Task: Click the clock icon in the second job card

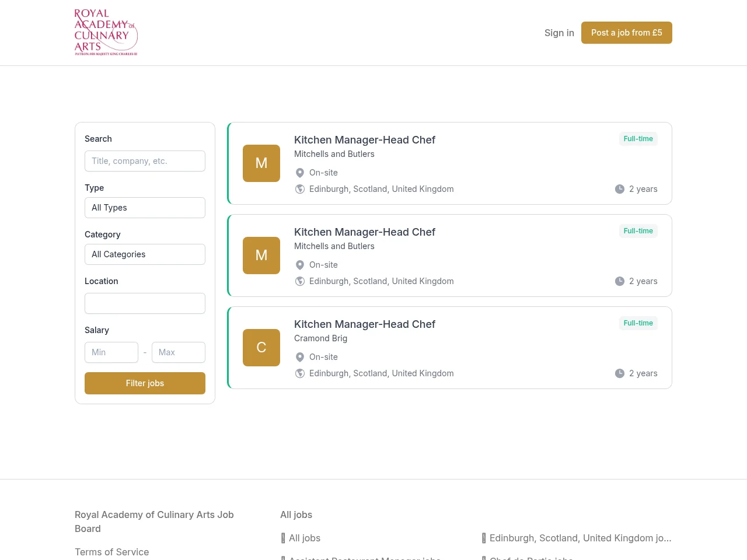Action: (620, 281)
